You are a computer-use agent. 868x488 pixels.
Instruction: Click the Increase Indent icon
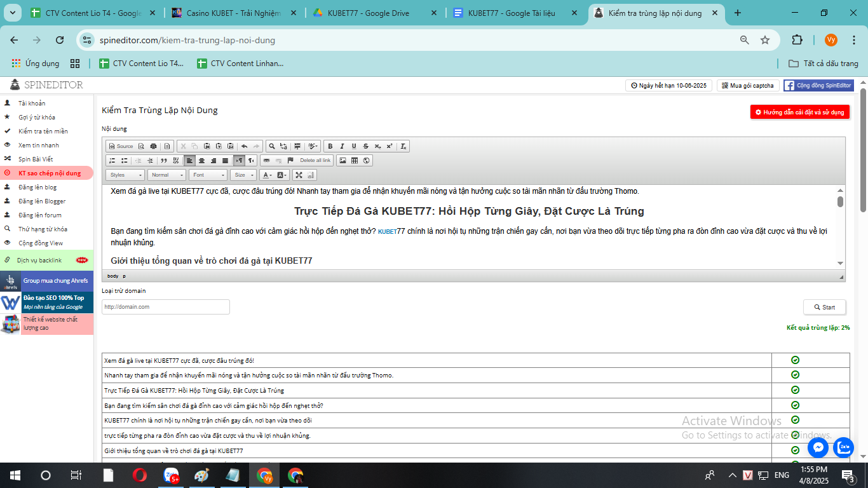pyautogui.click(x=150, y=160)
